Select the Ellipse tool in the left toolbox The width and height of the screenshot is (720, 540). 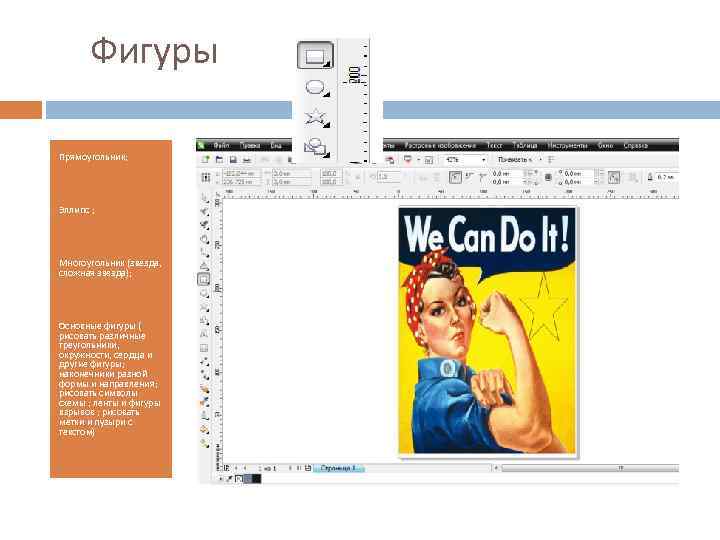coord(204,293)
